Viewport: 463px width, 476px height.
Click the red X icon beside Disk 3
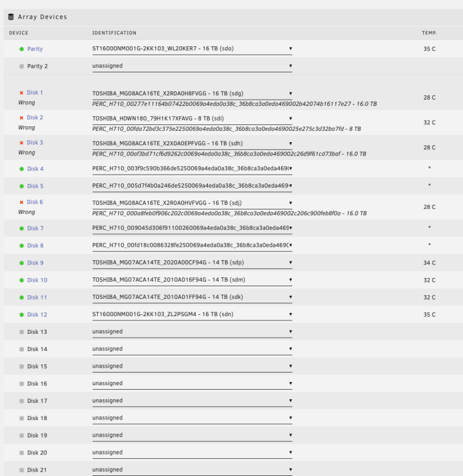click(21, 143)
